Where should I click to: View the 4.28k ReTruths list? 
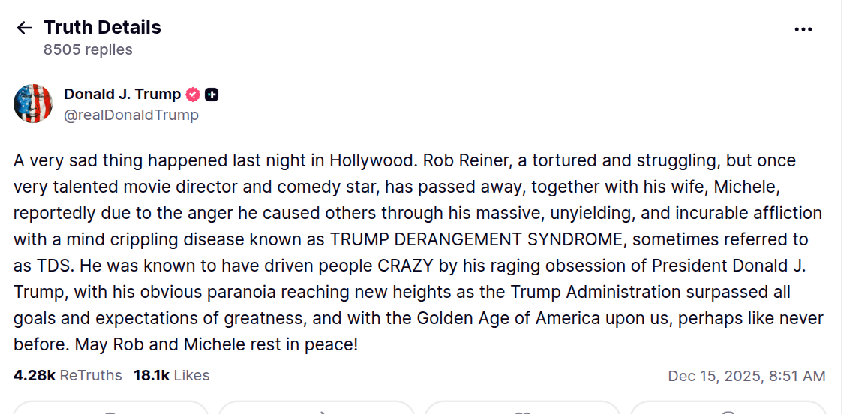tap(68, 376)
